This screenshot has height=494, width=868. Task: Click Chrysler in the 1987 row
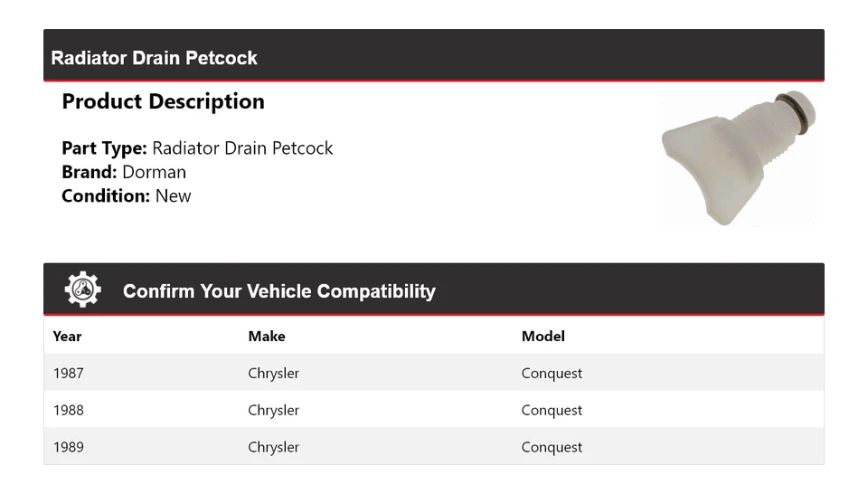[273, 373]
